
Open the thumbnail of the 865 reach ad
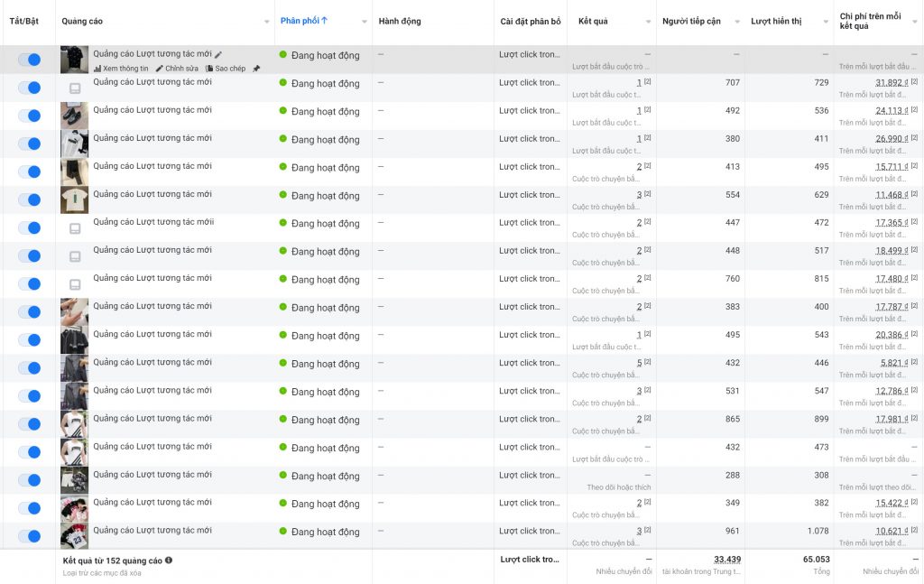pos(74,423)
